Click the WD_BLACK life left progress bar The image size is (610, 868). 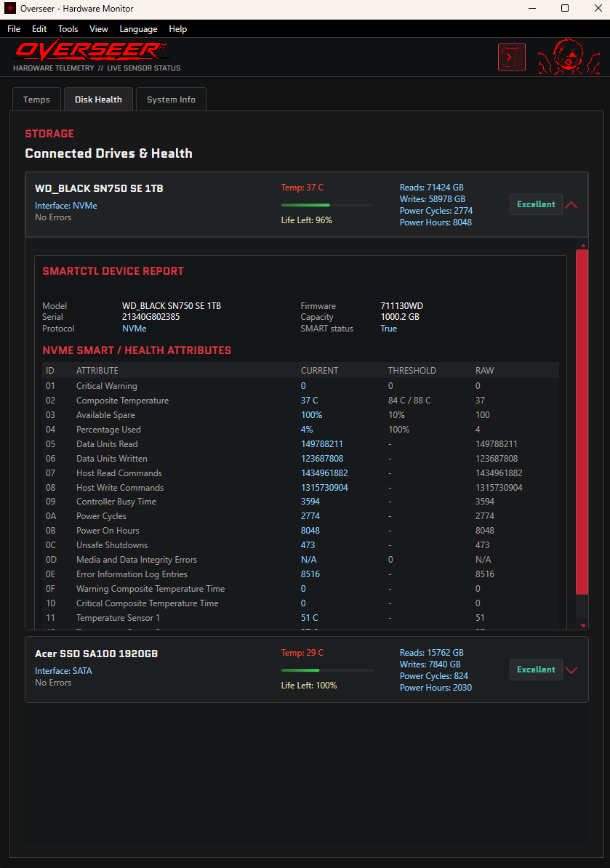(x=327, y=205)
